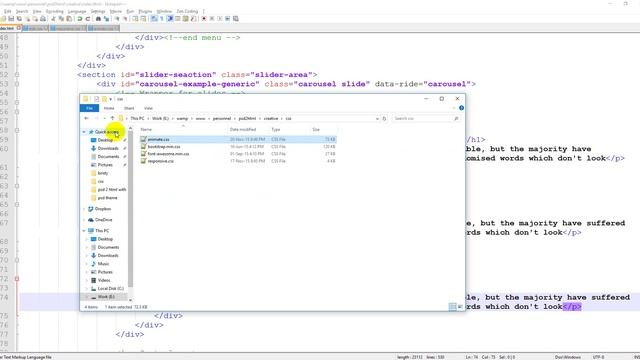Viewport: 640px width, 360px height.
Task: Open the address bar history dropdown
Action: [377, 118]
